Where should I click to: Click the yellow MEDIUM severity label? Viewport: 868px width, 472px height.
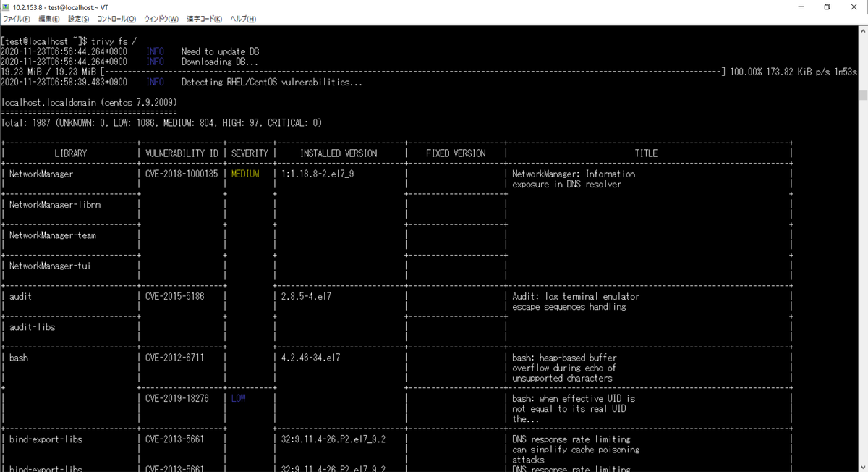pyautogui.click(x=245, y=174)
